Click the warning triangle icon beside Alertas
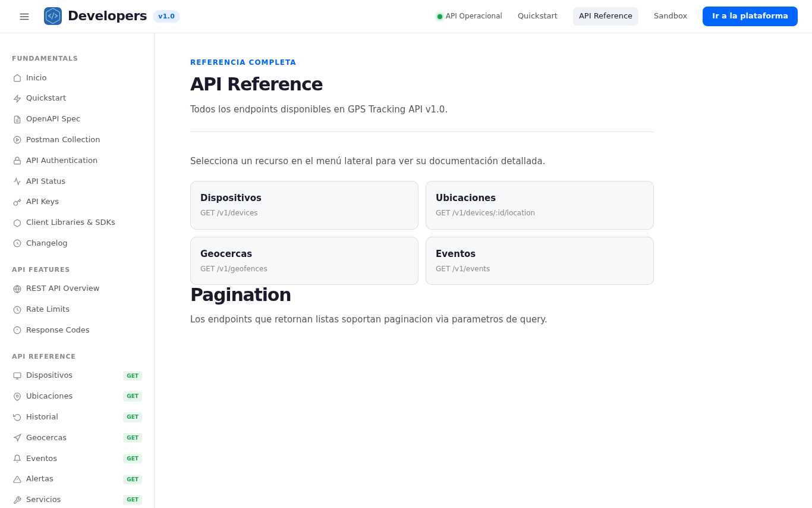 click(x=17, y=479)
